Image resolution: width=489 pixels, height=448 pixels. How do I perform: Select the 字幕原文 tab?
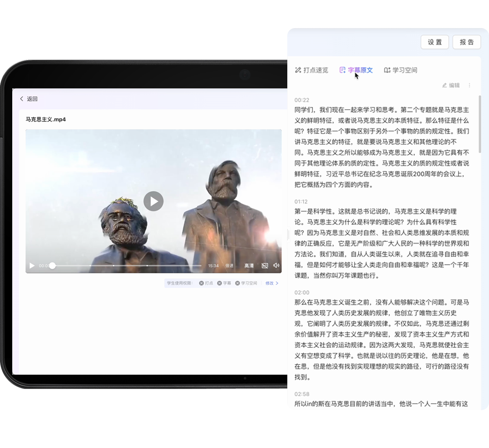[356, 70]
